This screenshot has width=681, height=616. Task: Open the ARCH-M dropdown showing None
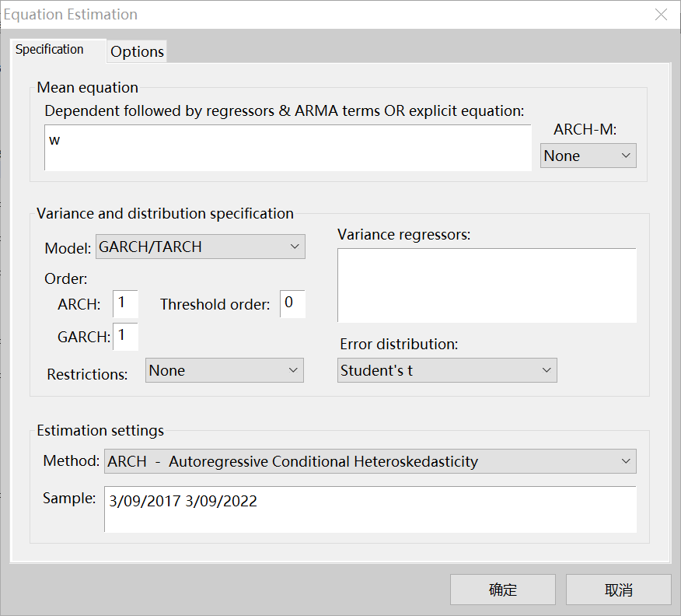(x=588, y=156)
